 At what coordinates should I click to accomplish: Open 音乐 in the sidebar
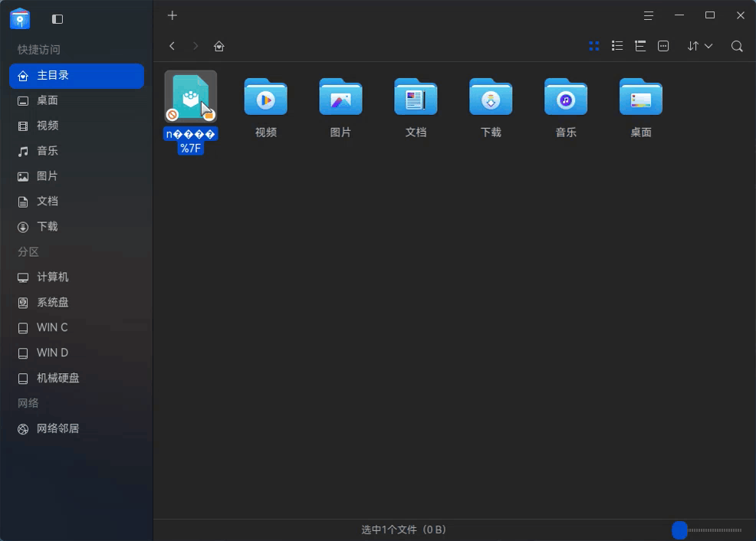pyautogui.click(x=77, y=151)
